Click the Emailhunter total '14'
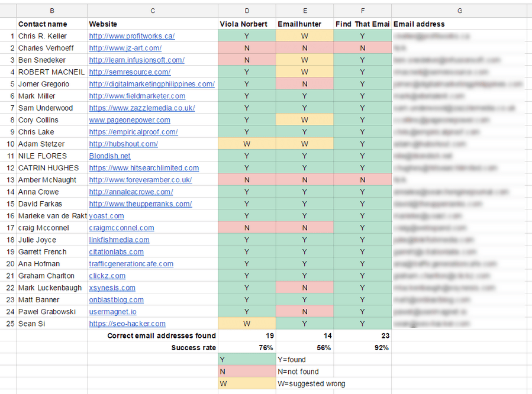Screen dimensions: 532x394 click(x=305, y=335)
